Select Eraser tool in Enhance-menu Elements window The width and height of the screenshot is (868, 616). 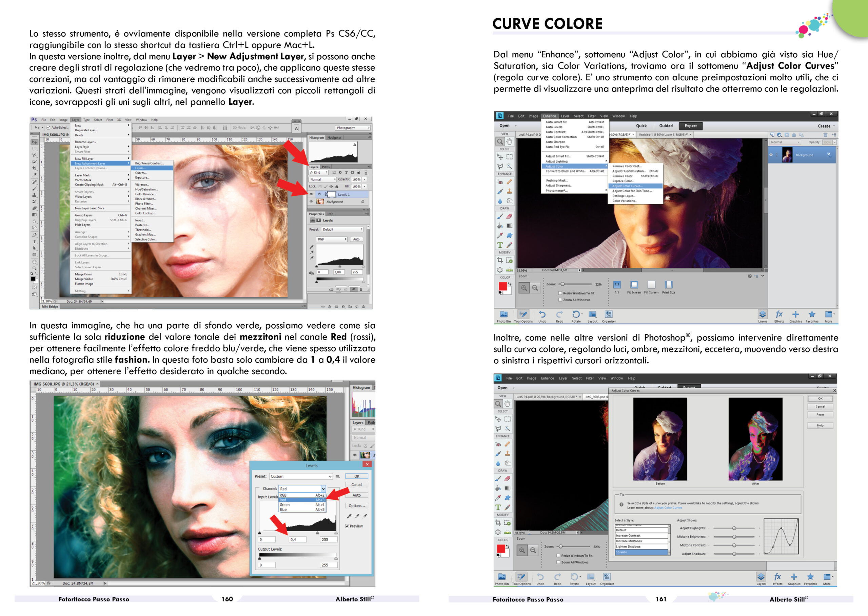(x=509, y=217)
